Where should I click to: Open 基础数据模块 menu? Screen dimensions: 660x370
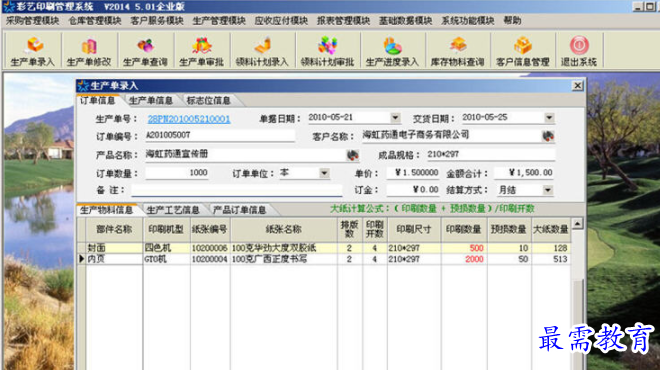coord(405,21)
